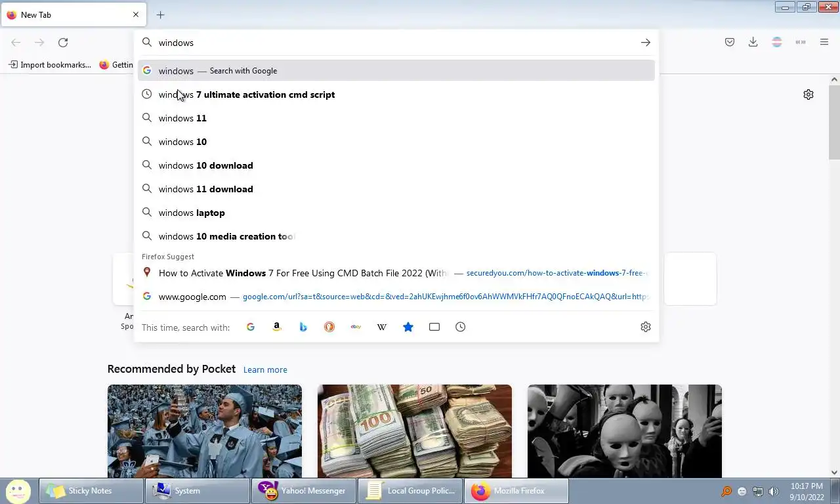This screenshot has width=840, height=504.
Task: Search bookmarks with the star icon
Action: (408, 327)
